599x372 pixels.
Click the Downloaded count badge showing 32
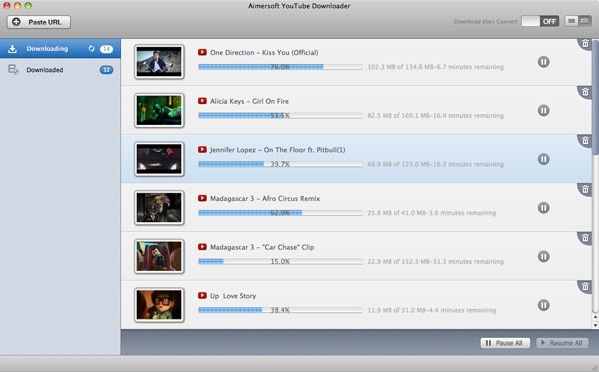pyautogui.click(x=106, y=70)
